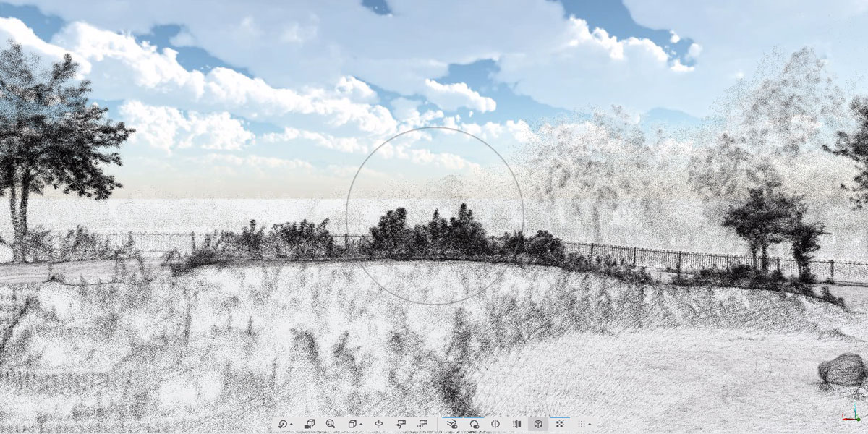
Task: Expand the arrow next to the cube view icon
Action: click(x=361, y=425)
